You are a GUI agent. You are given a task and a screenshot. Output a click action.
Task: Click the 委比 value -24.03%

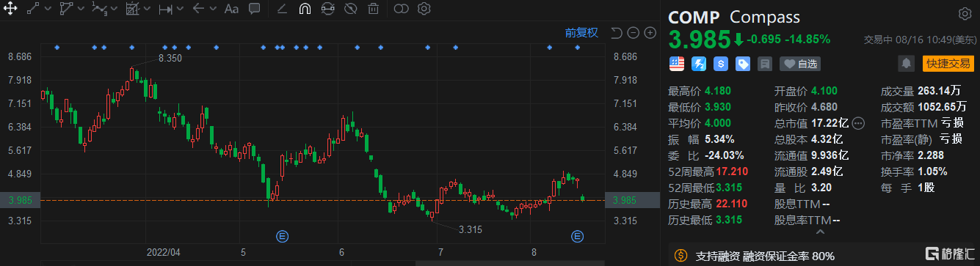(724, 155)
